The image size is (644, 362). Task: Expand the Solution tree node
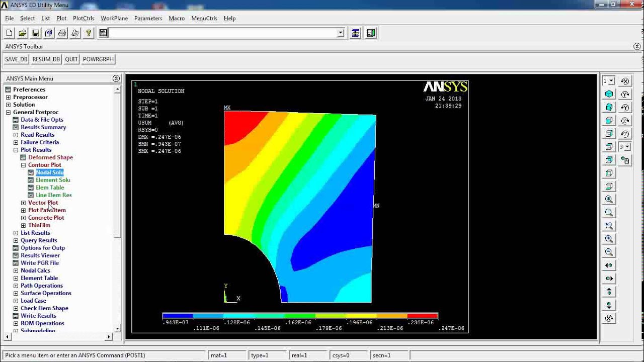point(8,105)
